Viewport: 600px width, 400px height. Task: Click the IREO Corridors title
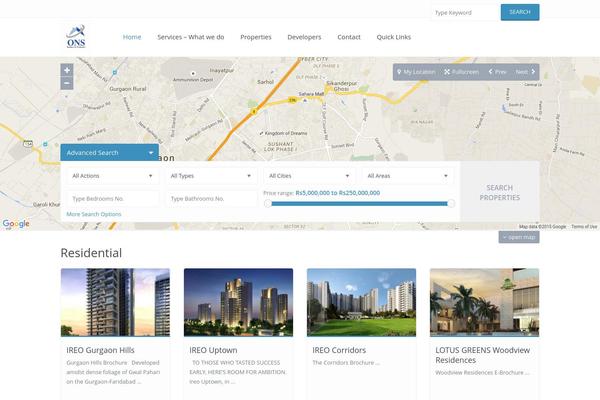(x=339, y=350)
